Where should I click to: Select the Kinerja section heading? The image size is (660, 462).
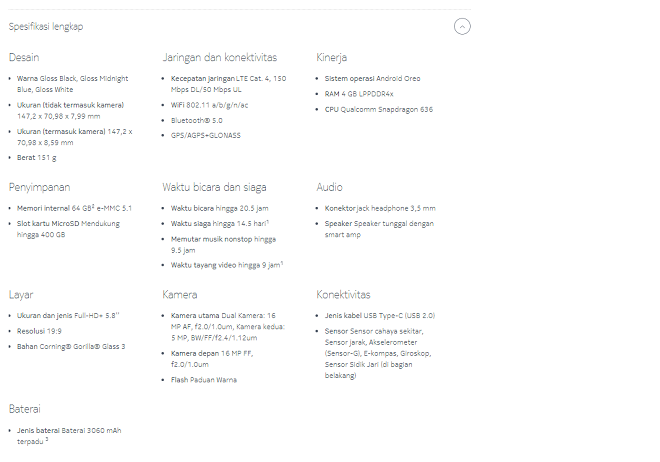pos(332,57)
